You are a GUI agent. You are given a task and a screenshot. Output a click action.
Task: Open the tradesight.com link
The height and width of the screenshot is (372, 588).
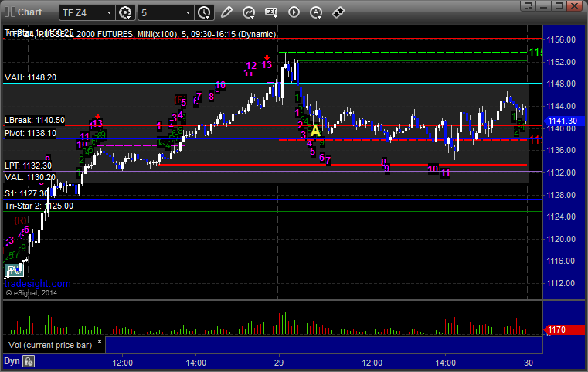38,283
